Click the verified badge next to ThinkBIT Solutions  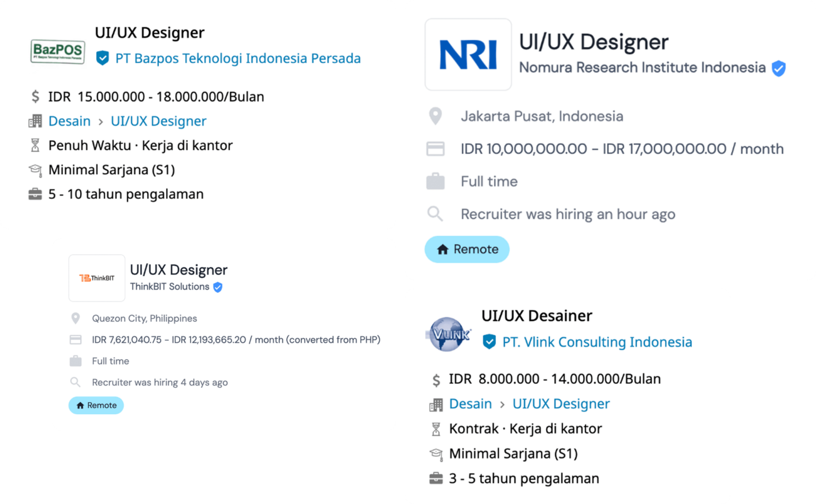tap(218, 287)
